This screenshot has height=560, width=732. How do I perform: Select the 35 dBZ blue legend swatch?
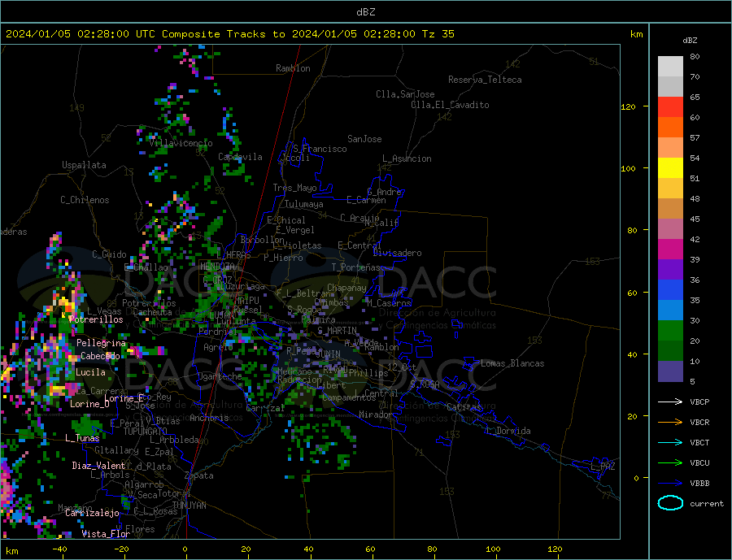670,290
